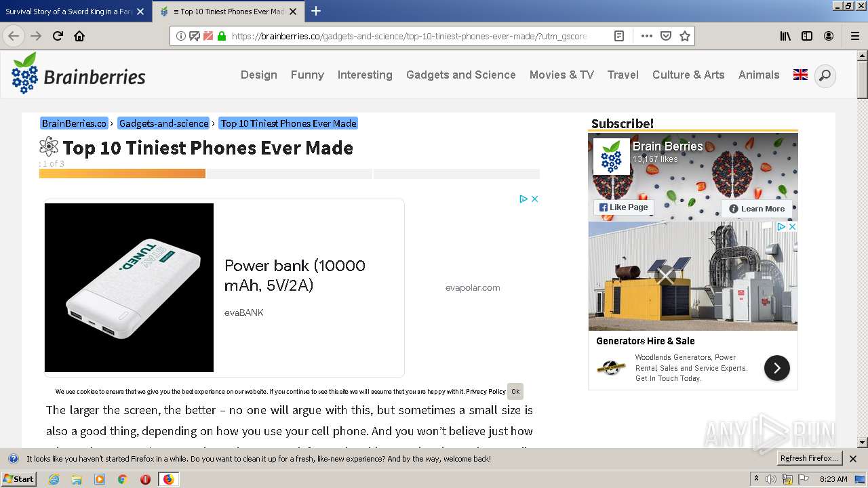Open the Library bookmarks and history panel
Screen dimensions: 868x488
tap(785, 36)
